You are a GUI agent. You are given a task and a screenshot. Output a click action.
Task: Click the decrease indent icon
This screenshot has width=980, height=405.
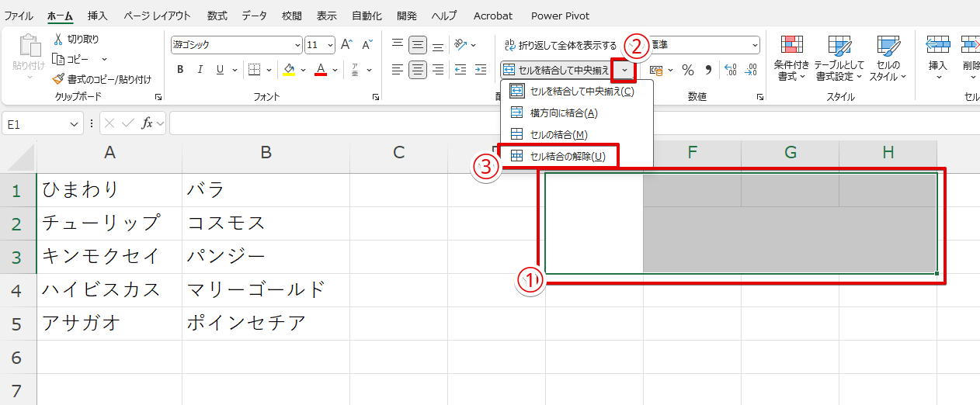tap(460, 70)
